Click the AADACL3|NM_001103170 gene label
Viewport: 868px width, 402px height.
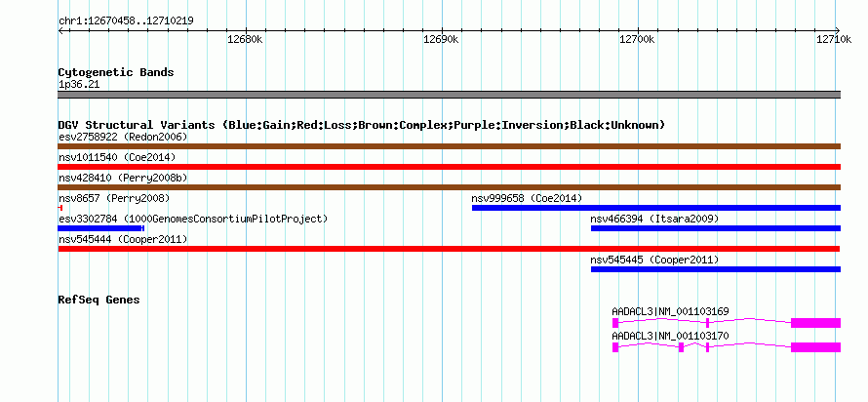point(670,336)
